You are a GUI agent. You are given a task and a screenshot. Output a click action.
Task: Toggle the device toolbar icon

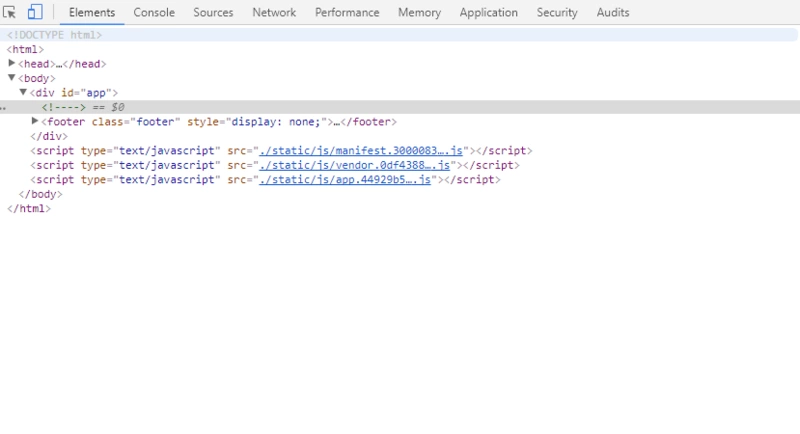click(x=35, y=13)
